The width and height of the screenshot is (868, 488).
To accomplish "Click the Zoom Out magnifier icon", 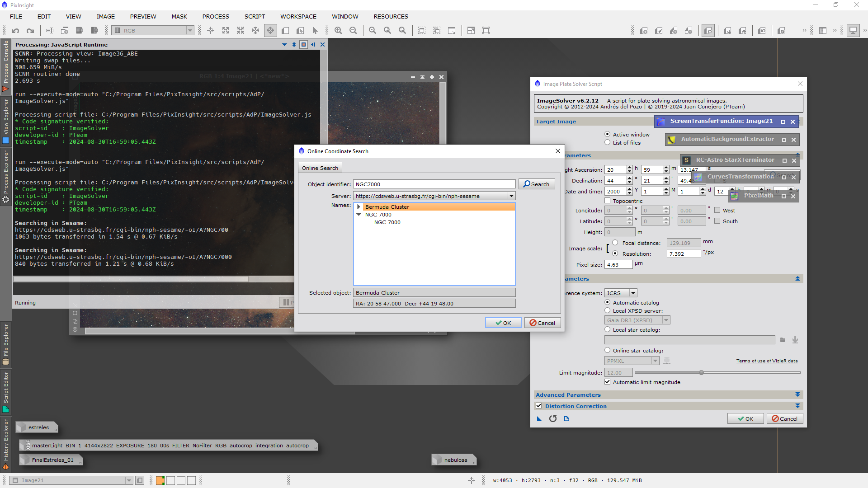I will [x=353, y=31].
